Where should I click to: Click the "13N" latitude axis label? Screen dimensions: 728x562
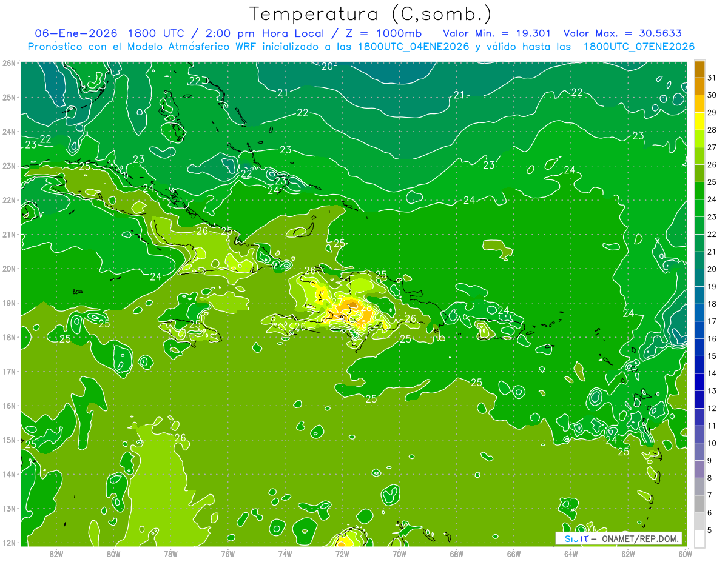tap(9, 509)
